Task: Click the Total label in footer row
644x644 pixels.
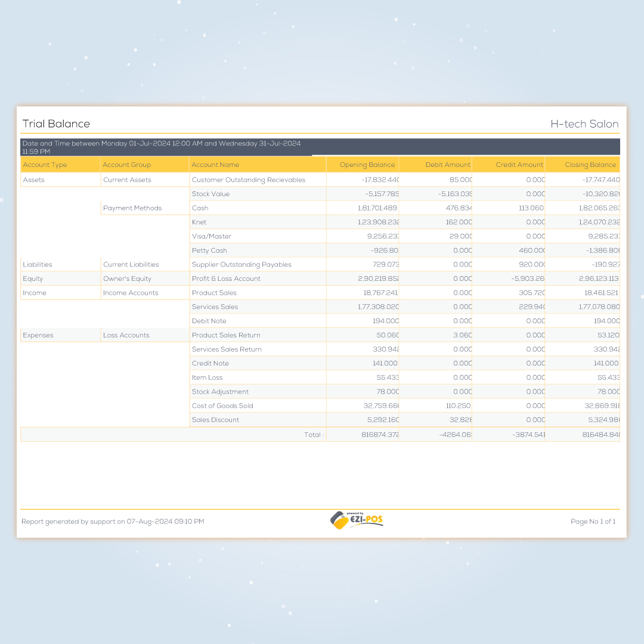Action: [x=314, y=435]
